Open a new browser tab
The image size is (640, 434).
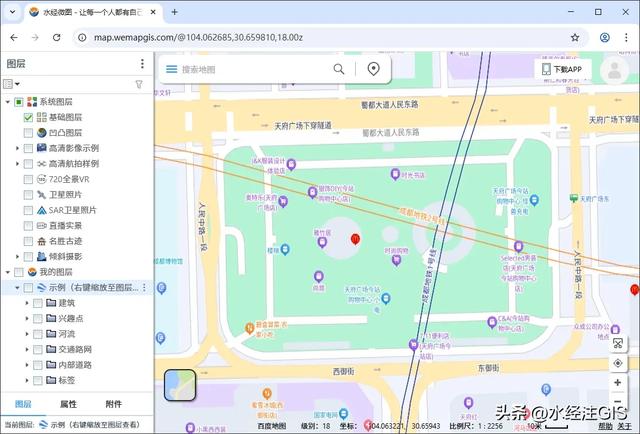174,12
